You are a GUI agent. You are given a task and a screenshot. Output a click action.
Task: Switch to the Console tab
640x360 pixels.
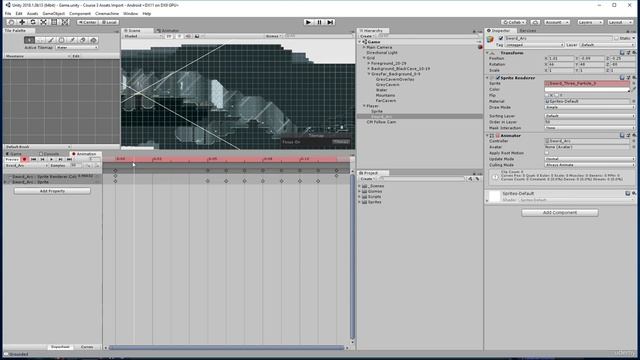49,154
